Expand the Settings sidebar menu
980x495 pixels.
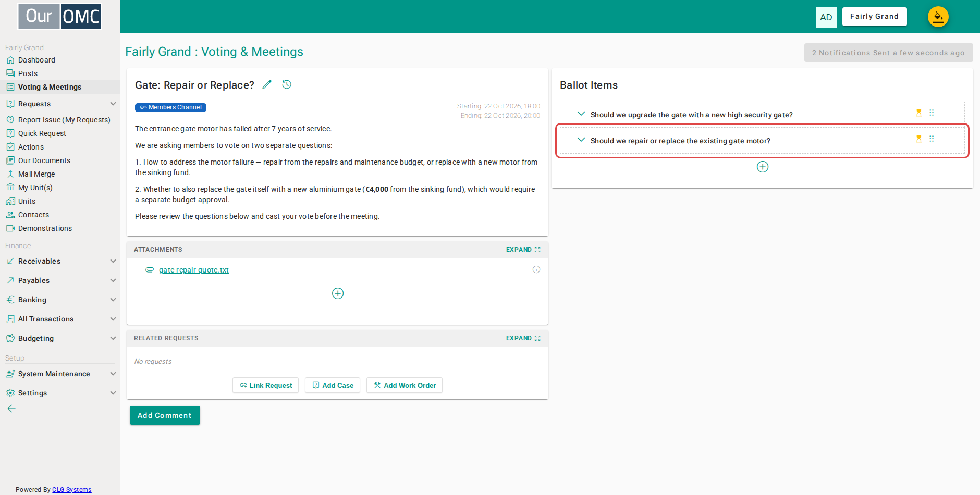[x=113, y=393]
